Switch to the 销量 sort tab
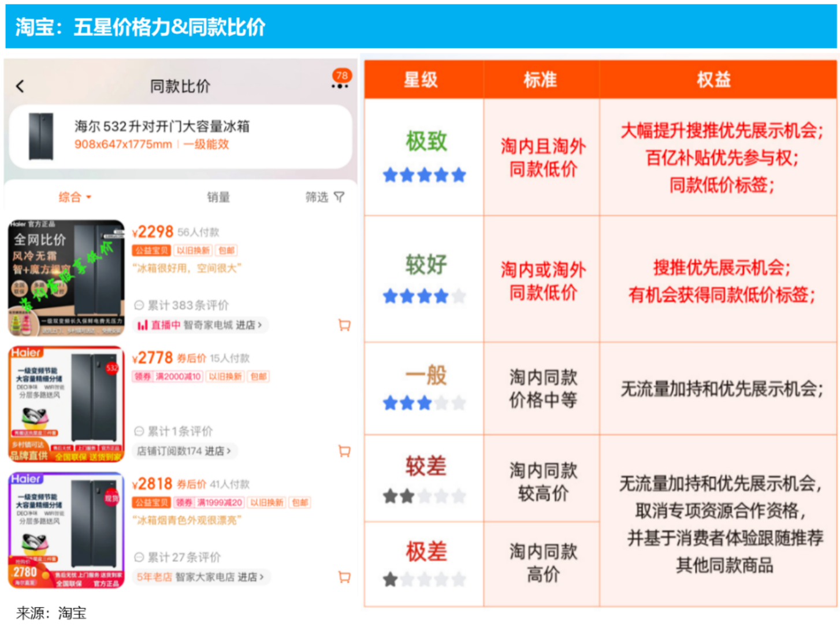This screenshot has height=630, width=840. 218,198
